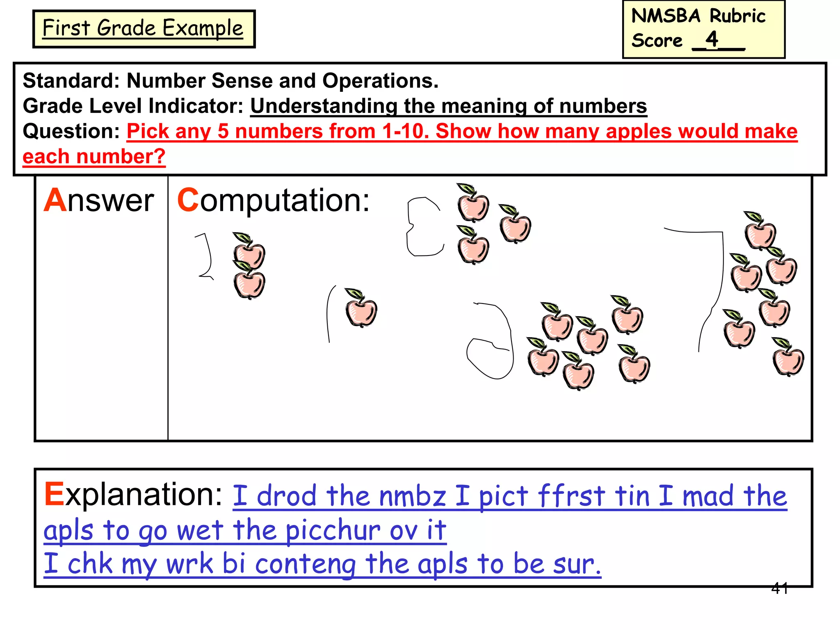Click the red 'each number?' line
The height and width of the screenshot is (630, 840).
click(x=94, y=157)
